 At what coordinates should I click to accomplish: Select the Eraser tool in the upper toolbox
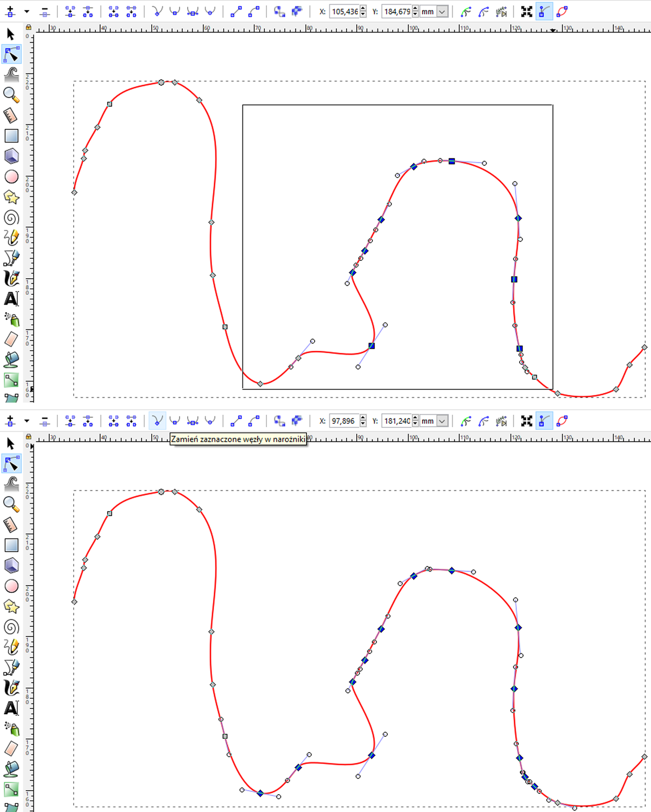pos(11,339)
